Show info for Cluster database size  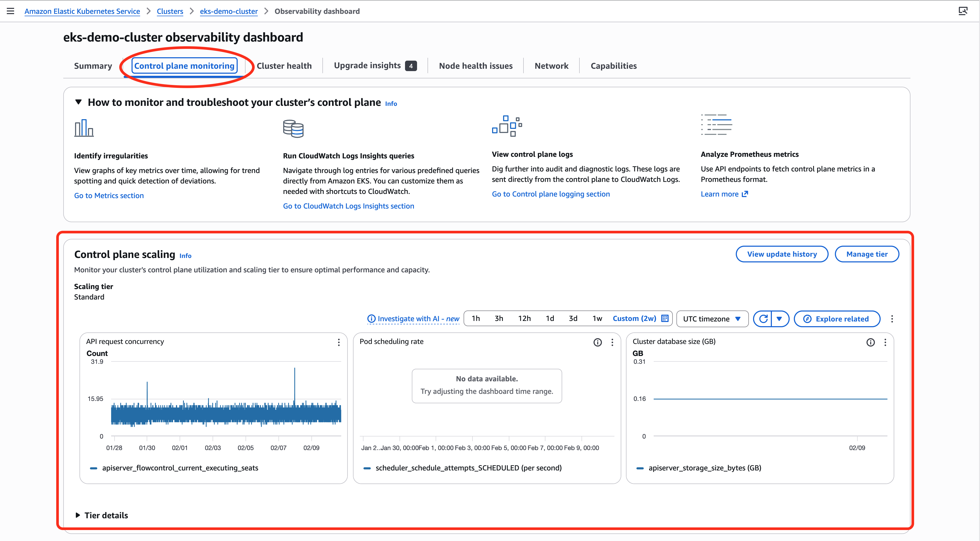870,342
